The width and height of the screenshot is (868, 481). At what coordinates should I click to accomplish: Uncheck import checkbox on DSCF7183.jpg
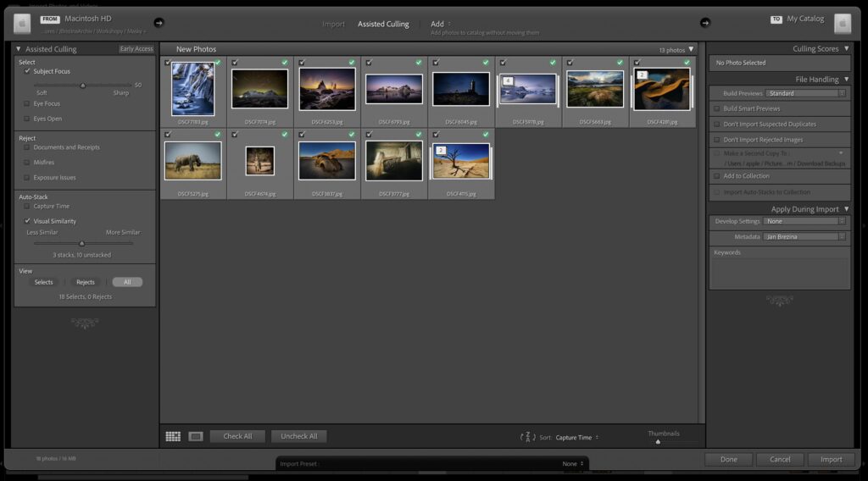[168, 63]
